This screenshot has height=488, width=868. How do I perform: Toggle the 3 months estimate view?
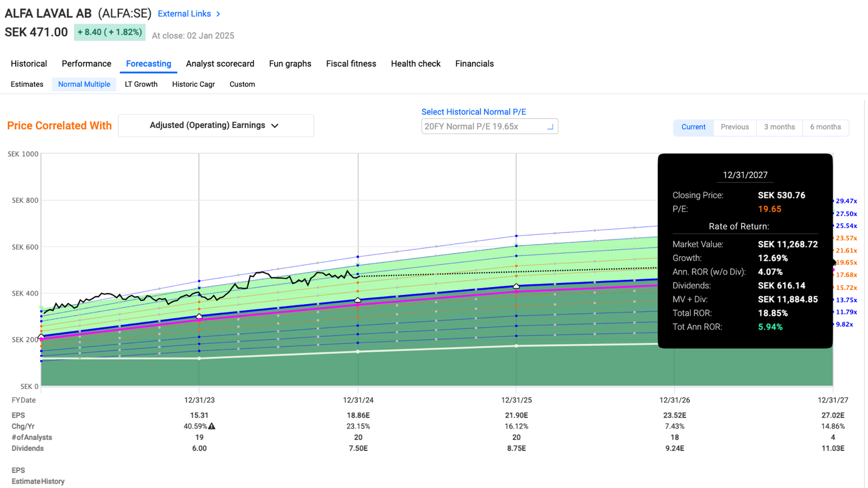tap(779, 127)
